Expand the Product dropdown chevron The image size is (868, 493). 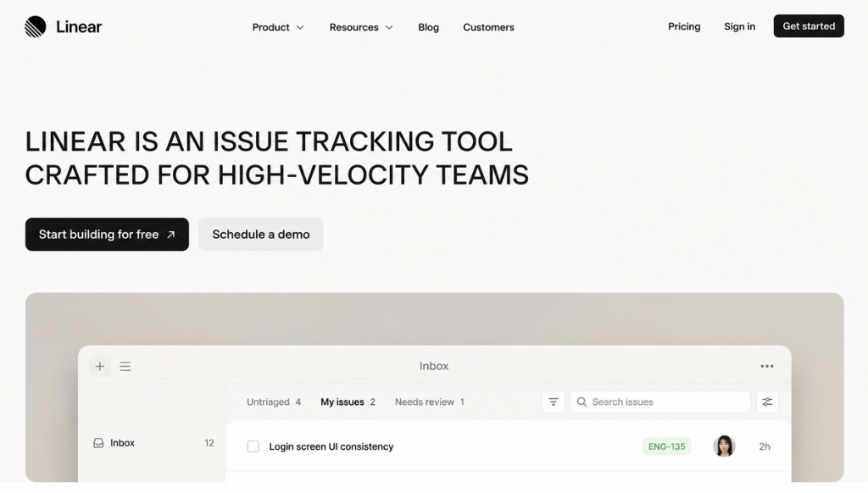[x=300, y=27]
